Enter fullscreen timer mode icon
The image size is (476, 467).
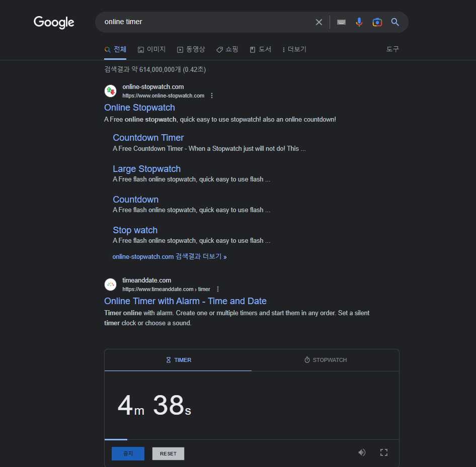pos(384,453)
